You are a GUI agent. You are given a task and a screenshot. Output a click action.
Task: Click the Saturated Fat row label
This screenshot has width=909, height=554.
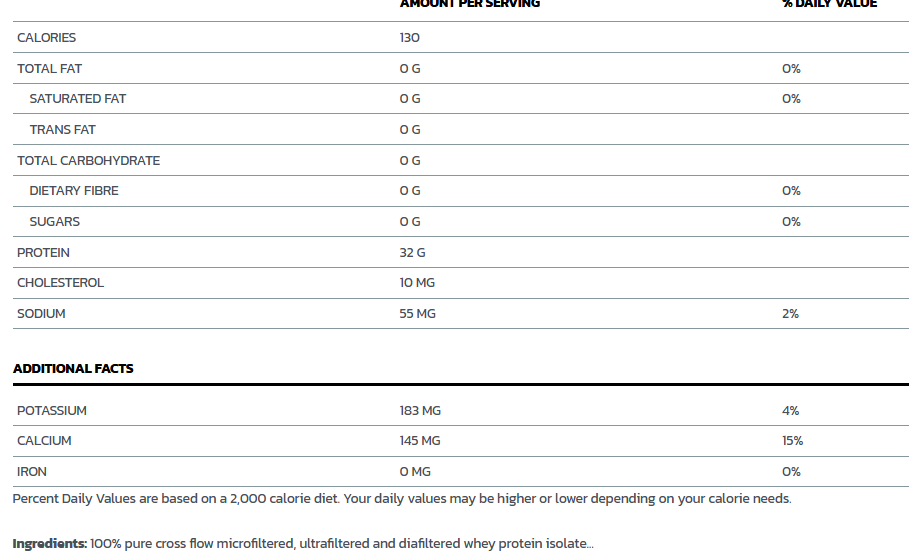pyautogui.click(x=78, y=99)
